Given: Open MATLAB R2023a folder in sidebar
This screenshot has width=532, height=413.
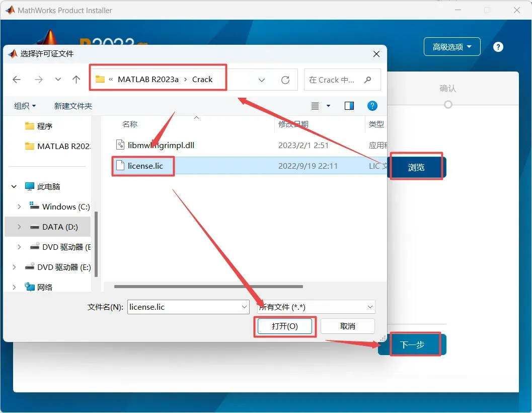Looking at the screenshot, I should 58,146.
